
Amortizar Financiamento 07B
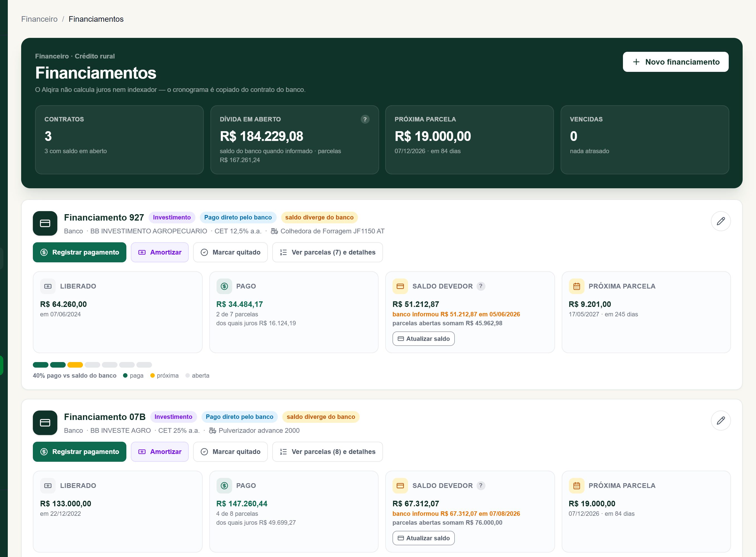coord(160,451)
